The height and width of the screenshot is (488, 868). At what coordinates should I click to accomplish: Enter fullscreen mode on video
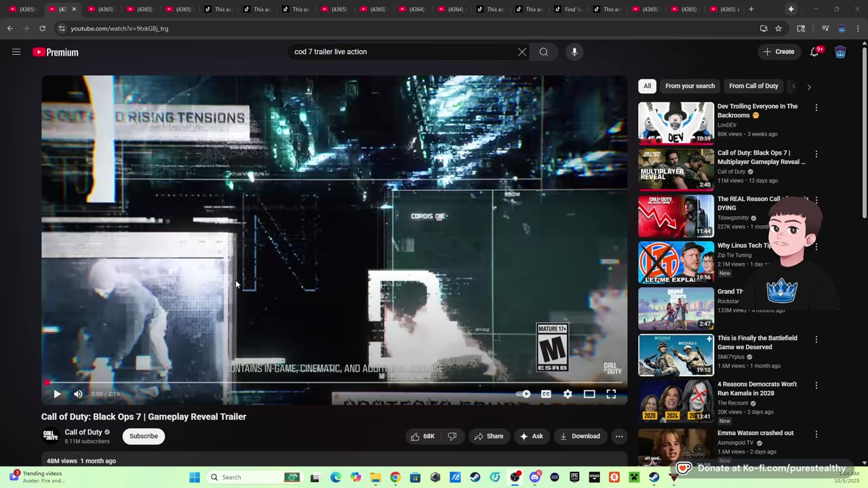pos(611,394)
